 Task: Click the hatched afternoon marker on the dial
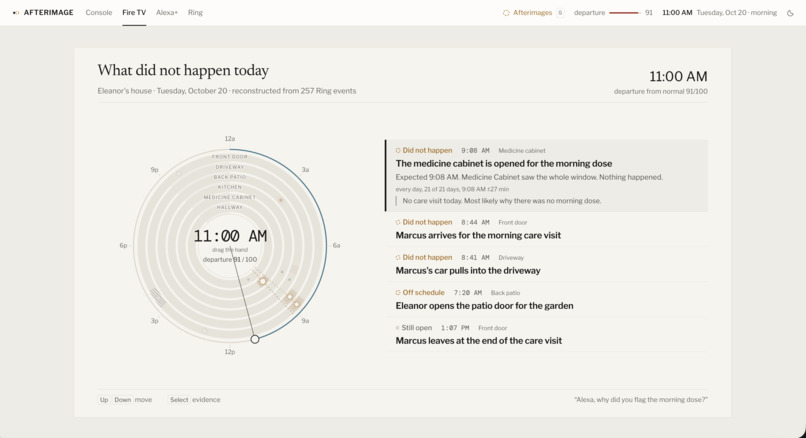click(158, 298)
